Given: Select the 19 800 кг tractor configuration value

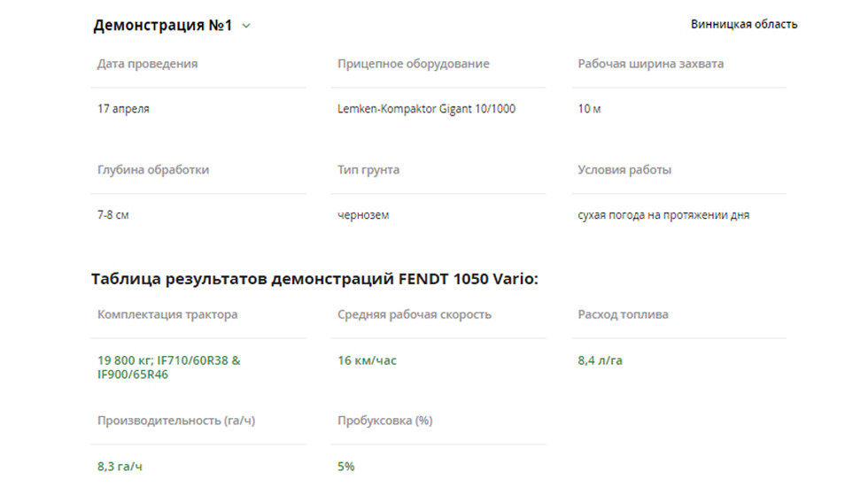Looking at the screenshot, I should click(169, 367).
